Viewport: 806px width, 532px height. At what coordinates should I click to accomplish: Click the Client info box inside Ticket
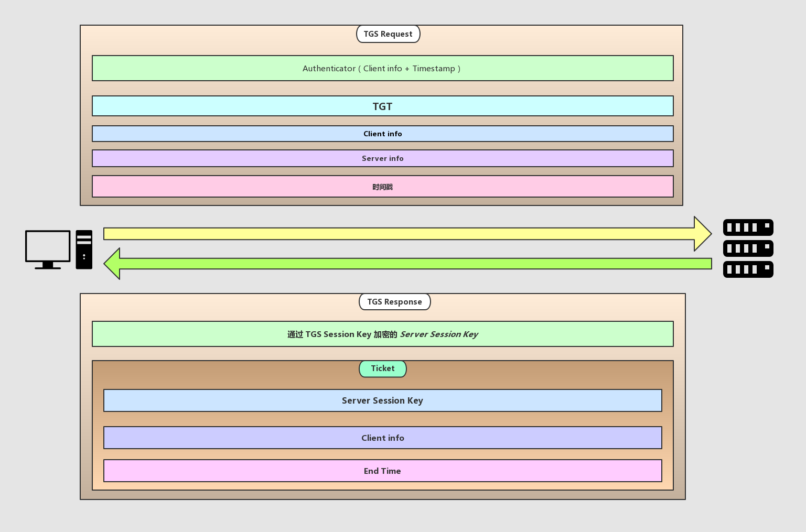[x=382, y=438]
